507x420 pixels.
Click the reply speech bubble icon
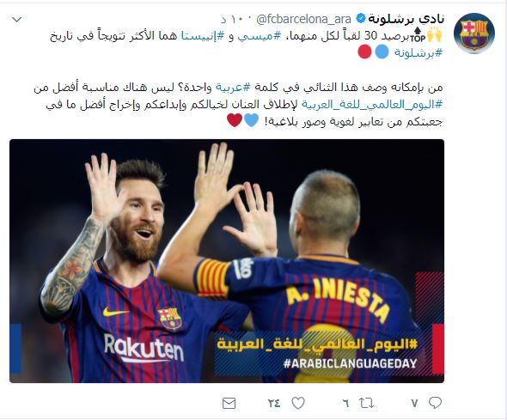435,403
